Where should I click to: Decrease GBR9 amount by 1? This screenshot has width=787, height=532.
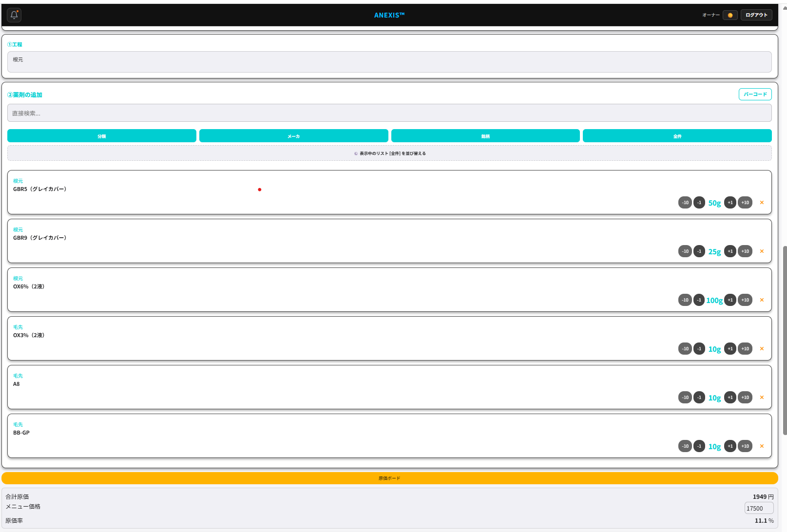699,251
